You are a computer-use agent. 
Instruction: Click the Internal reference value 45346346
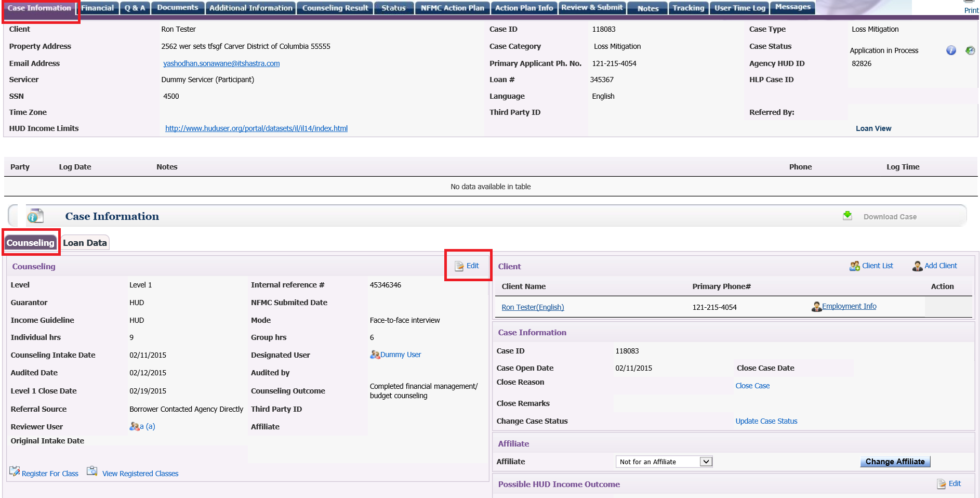point(385,285)
